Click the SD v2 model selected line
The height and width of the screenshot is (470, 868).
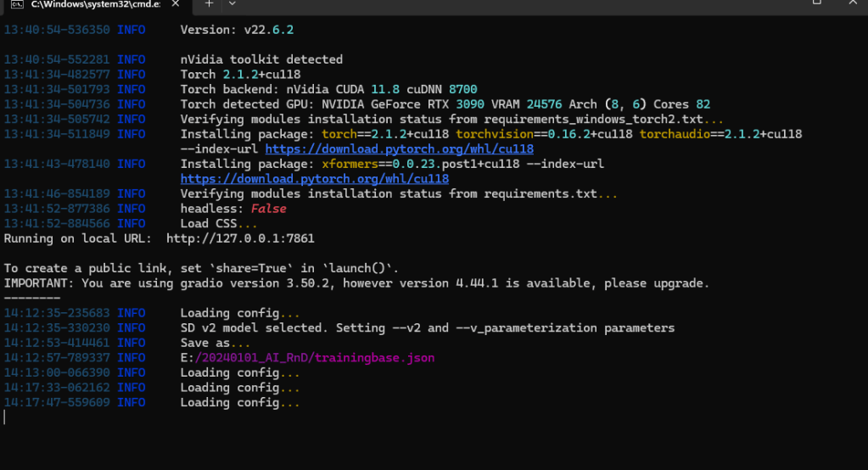pyautogui.click(x=427, y=327)
